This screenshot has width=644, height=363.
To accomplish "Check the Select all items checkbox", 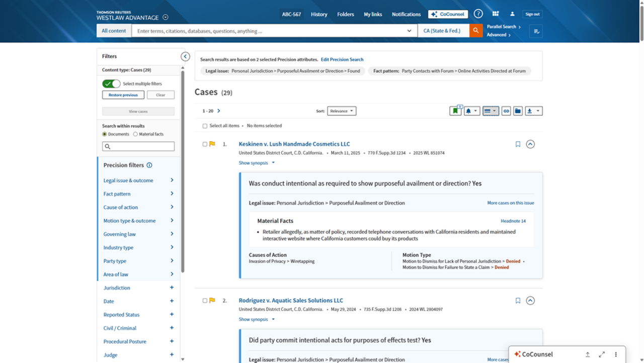I will (205, 126).
